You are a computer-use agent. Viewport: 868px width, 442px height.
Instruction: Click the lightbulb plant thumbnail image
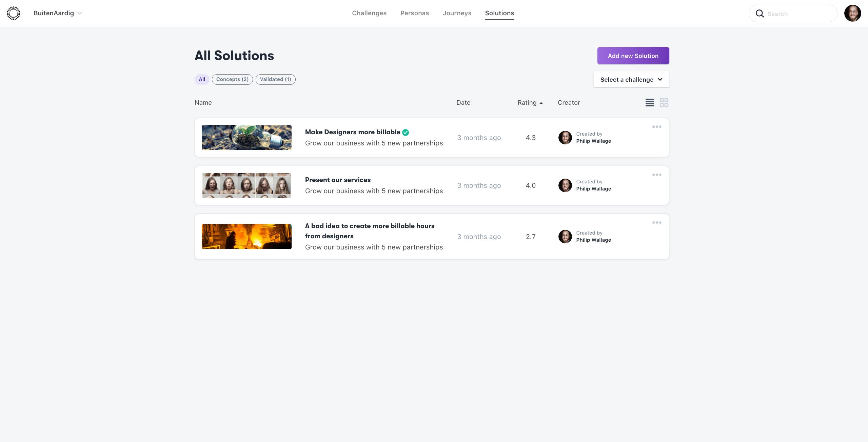tap(246, 138)
